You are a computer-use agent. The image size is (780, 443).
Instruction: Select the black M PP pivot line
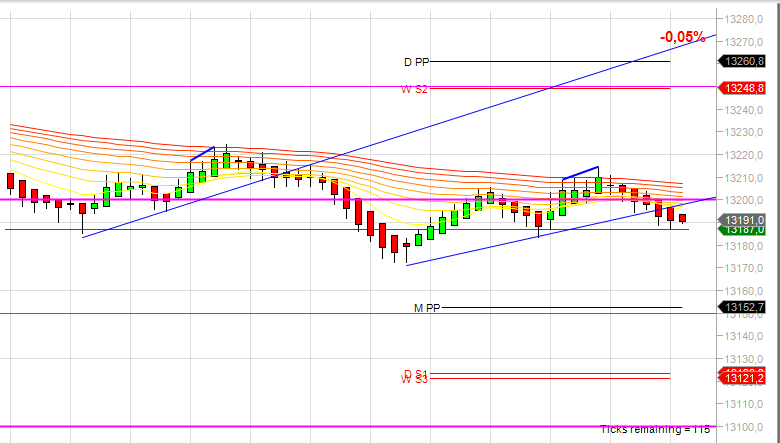pyautogui.click(x=562, y=308)
